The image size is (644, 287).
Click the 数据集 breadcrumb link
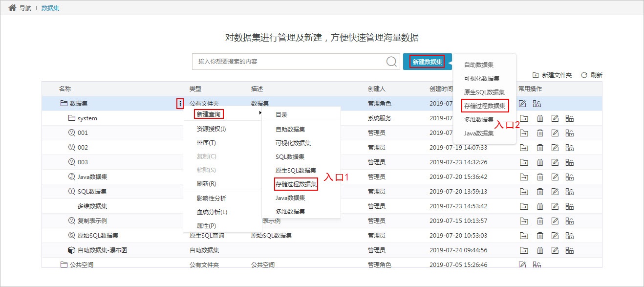pos(50,8)
